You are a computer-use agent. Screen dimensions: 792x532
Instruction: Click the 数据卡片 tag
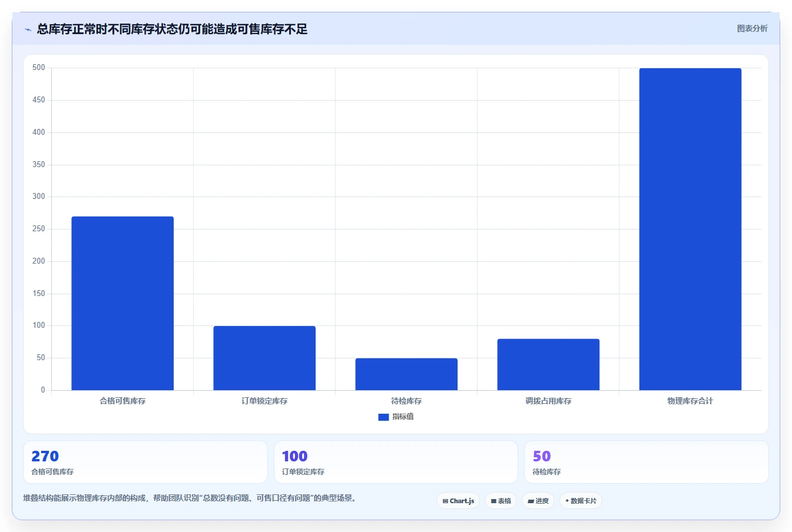click(581, 501)
